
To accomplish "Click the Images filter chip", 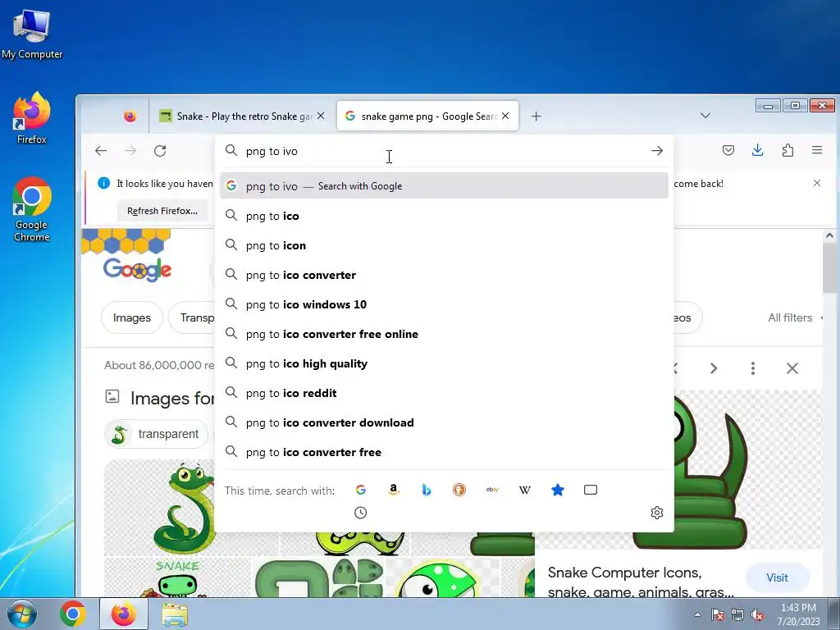I will click(x=132, y=317).
